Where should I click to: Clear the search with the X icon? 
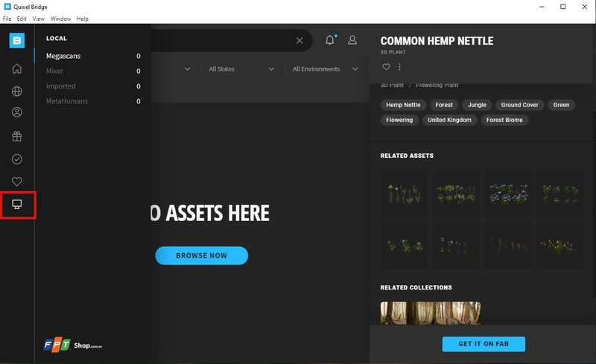tap(299, 40)
